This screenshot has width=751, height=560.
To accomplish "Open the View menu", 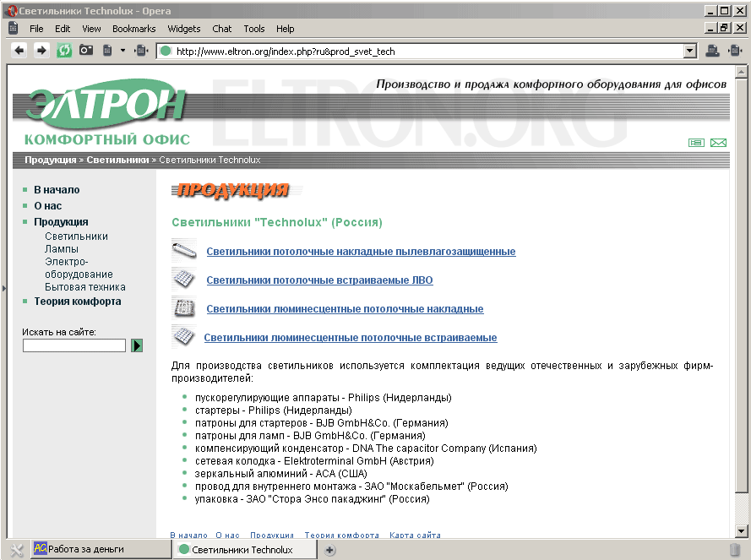I will pyautogui.click(x=91, y=29).
